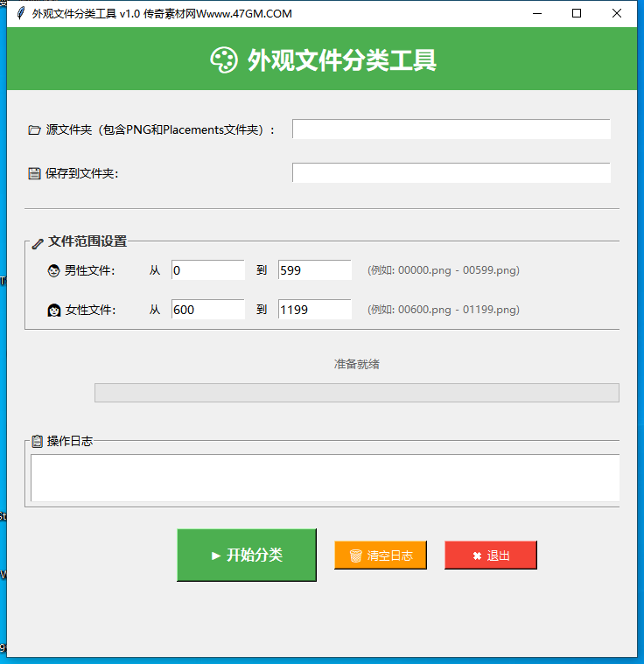The width and height of the screenshot is (644, 664).
Task: Click the feather app icon in title bar
Action: pos(19,14)
